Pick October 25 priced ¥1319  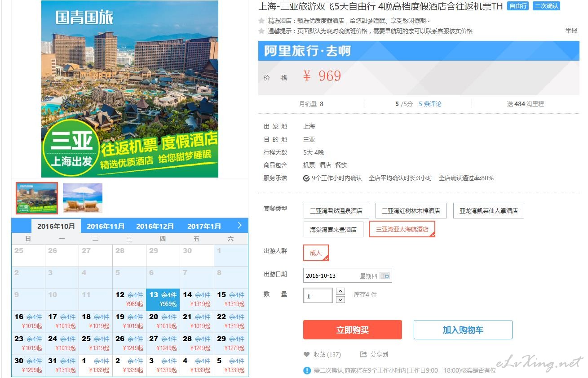(96, 344)
